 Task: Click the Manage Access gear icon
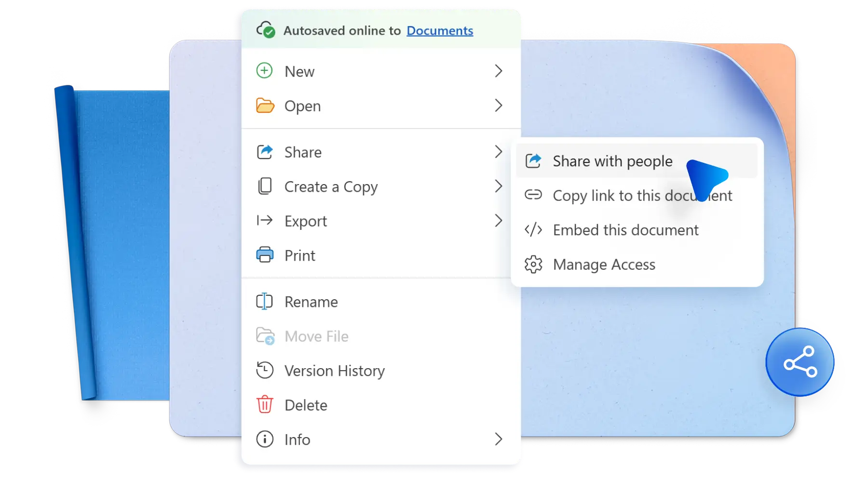point(533,264)
